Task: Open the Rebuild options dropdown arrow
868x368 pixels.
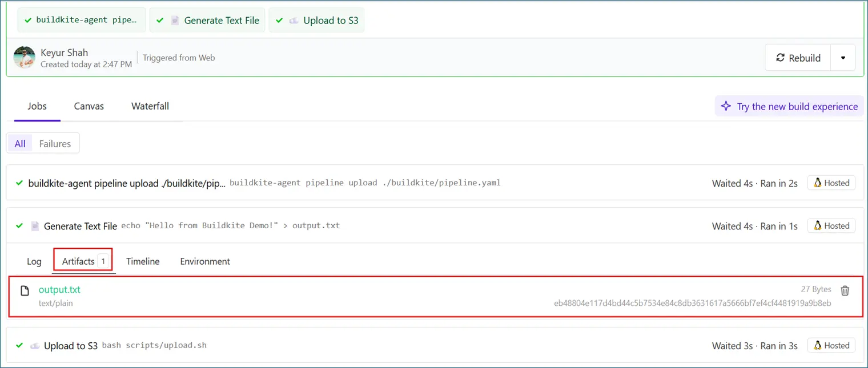Action: pyautogui.click(x=843, y=57)
